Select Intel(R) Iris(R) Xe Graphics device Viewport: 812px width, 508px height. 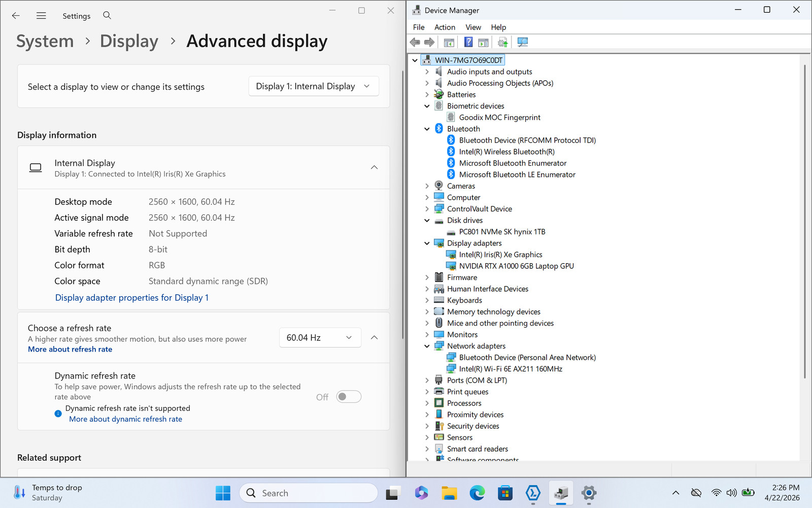pyautogui.click(x=500, y=255)
